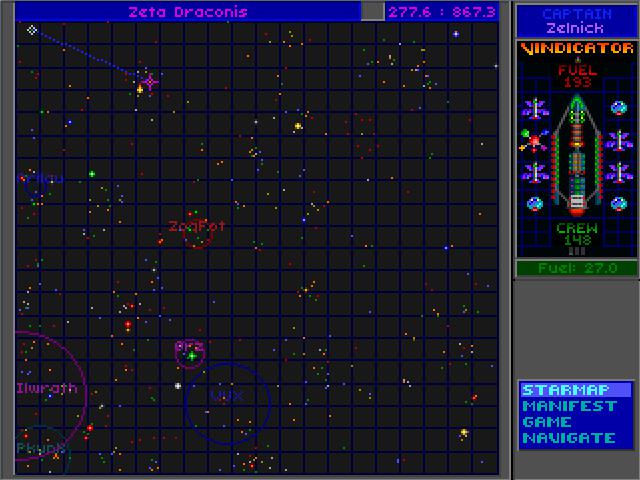Open the MANIFEST menu entry
640x480 pixels.
[x=569, y=406]
